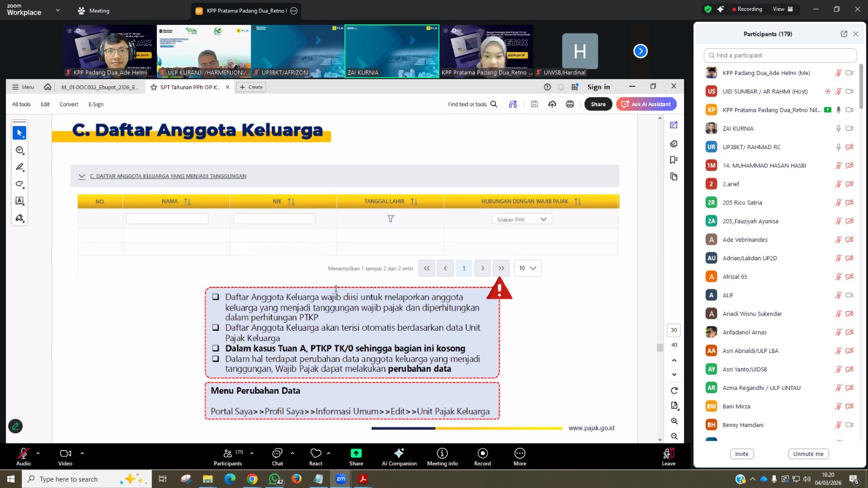The height and width of the screenshot is (488, 868).
Task: Open the Zoom View dropdown
Action: [x=782, y=9]
